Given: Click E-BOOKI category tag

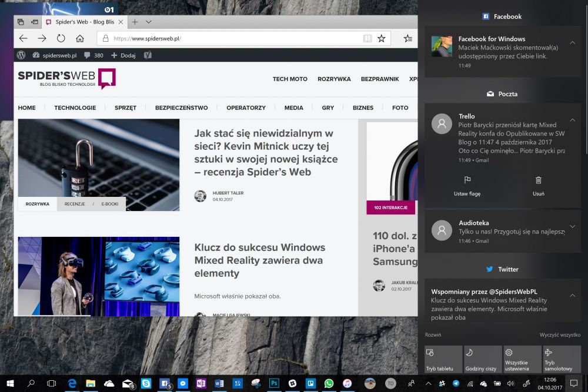Looking at the screenshot, I should (x=110, y=204).
